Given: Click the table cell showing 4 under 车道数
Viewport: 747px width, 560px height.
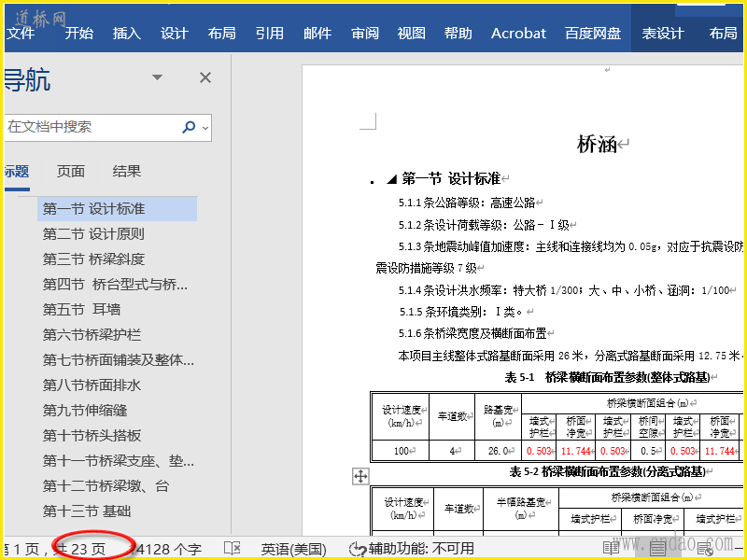Looking at the screenshot, I should coord(452,451).
